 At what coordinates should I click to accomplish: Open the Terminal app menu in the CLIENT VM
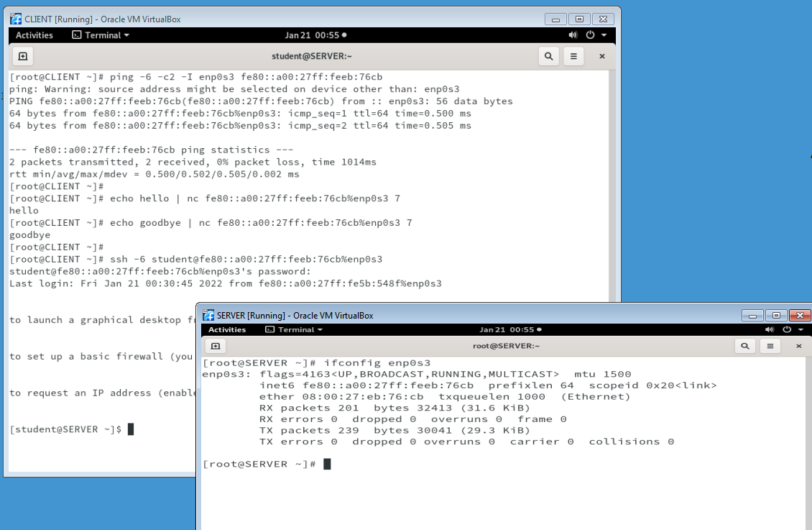coord(101,35)
